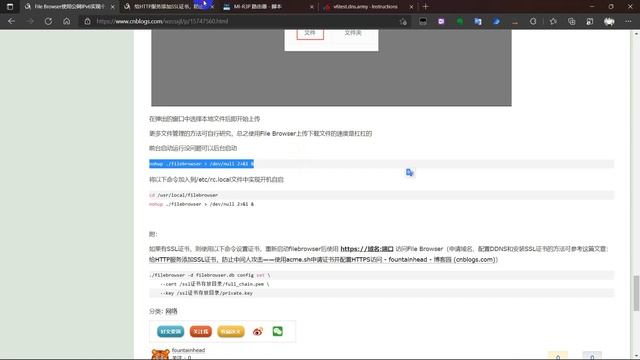
Task: Open the blue bird extension icon
Action: 496,21
